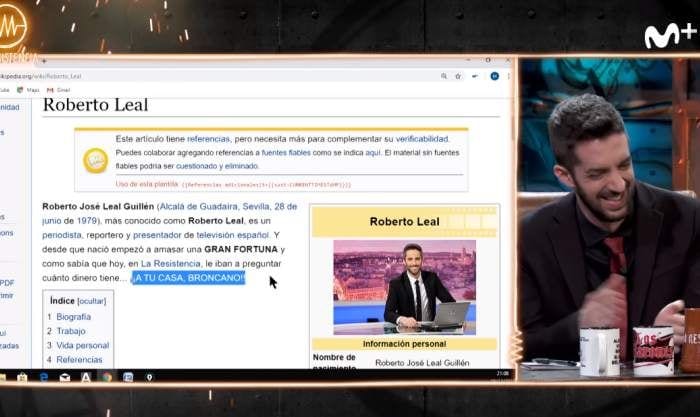Click the article heading 'Roberto Leal'

point(96,105)
